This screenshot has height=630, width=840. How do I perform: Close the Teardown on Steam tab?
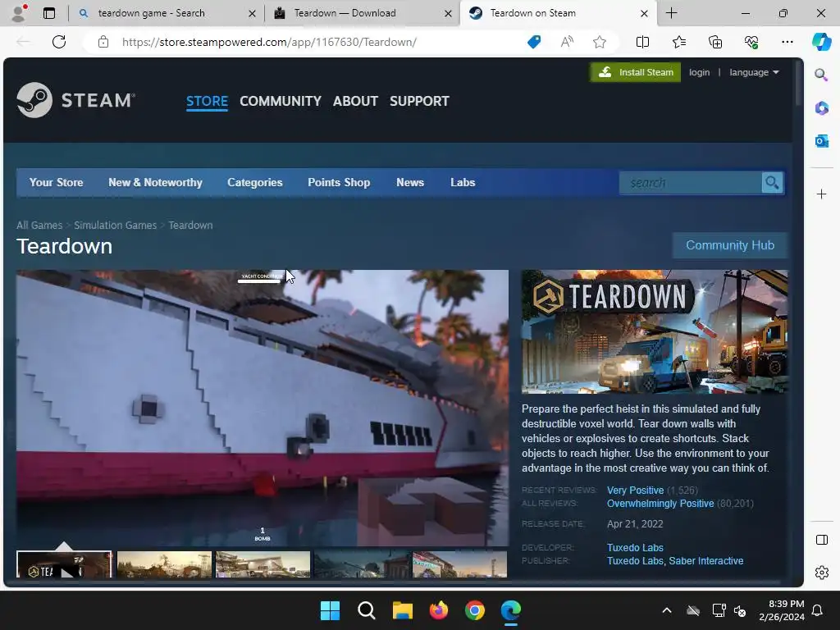(x=645, y=13)
